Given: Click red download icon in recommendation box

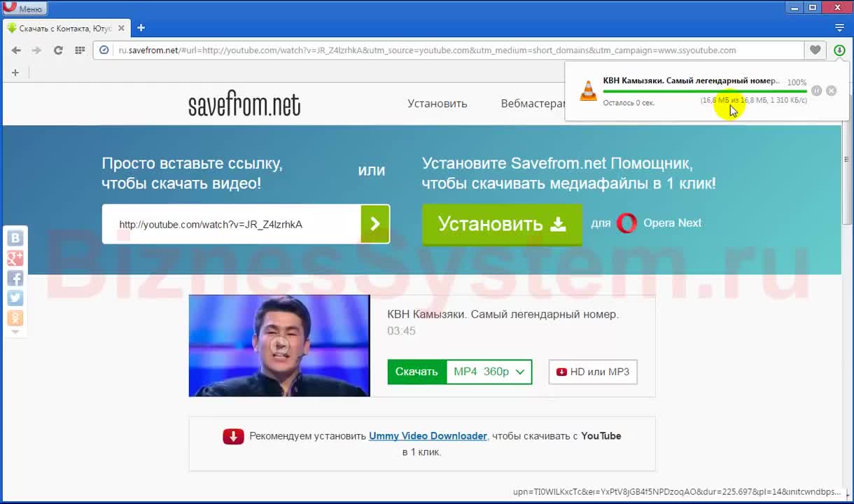Looking at the screenshot, I should pyautogui.click(x=233, y=436).
